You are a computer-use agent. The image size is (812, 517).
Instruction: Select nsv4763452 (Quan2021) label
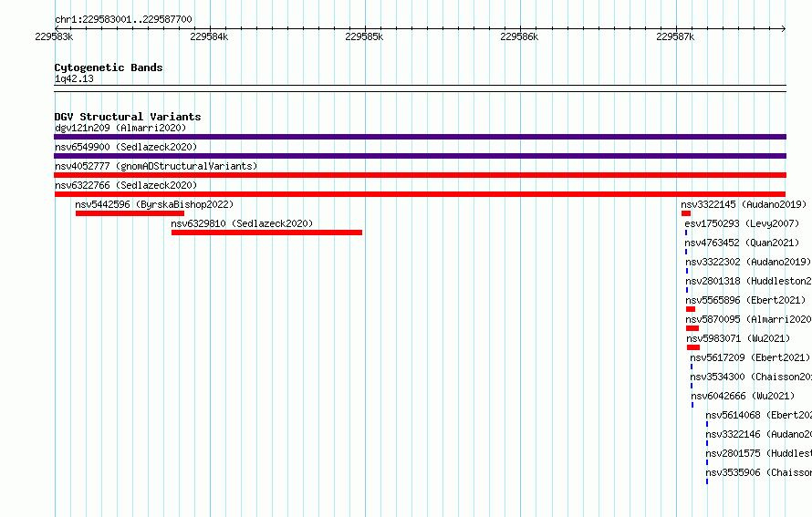(x=742, y=243)
